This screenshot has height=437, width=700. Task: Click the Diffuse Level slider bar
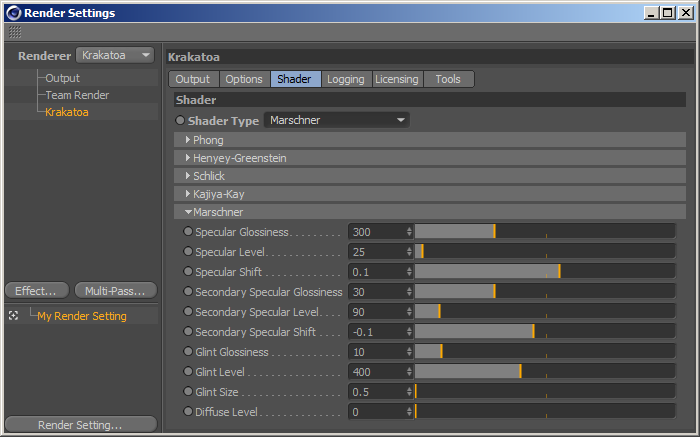[x=545, y=412]
